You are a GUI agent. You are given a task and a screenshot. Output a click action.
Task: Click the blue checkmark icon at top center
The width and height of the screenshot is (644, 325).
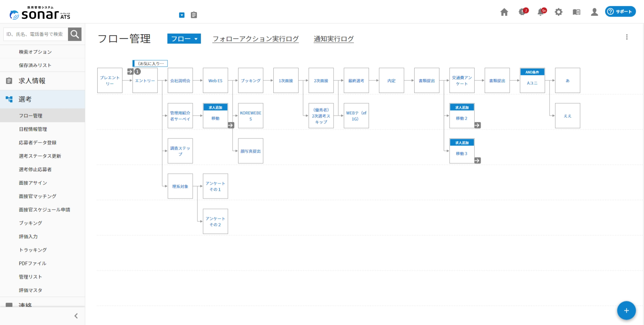tap(182, 15)
